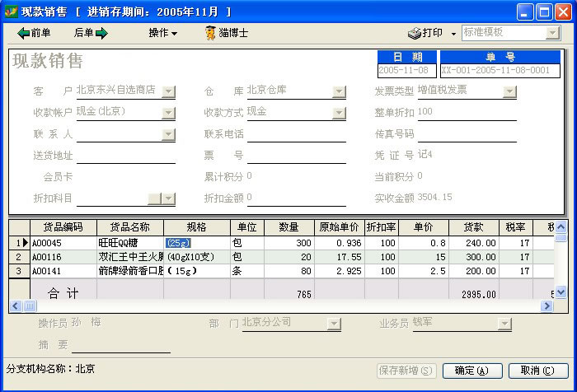Expand the 客户 customer dropdown

tap(168, 91)
